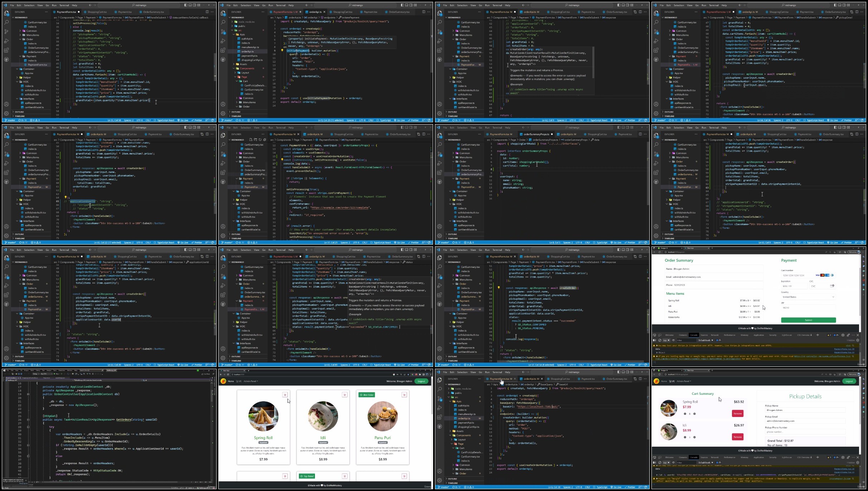
Task: Increase Spring Roll quantity with plus icon
Action: [x=694, y=414]
